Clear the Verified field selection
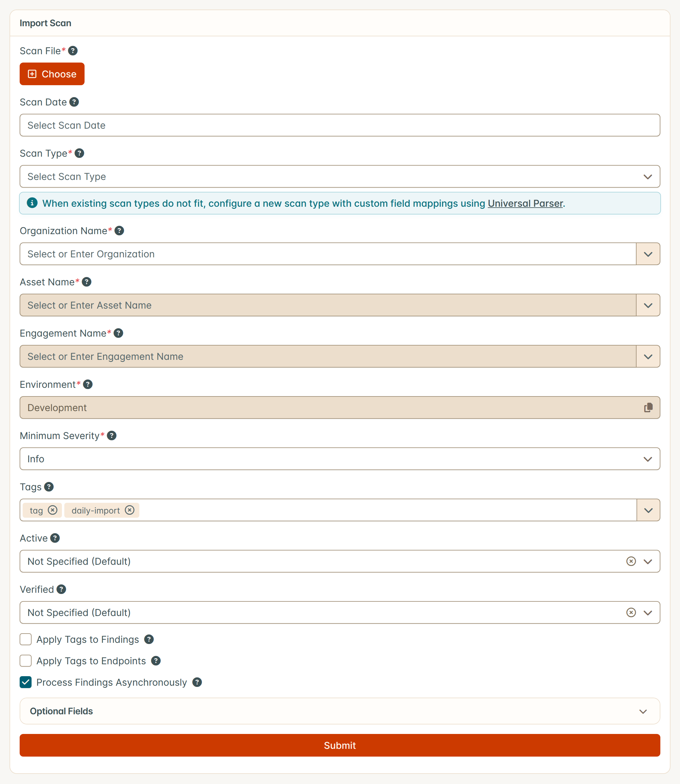This screenshot has height=784, width=680. point(631,612)
